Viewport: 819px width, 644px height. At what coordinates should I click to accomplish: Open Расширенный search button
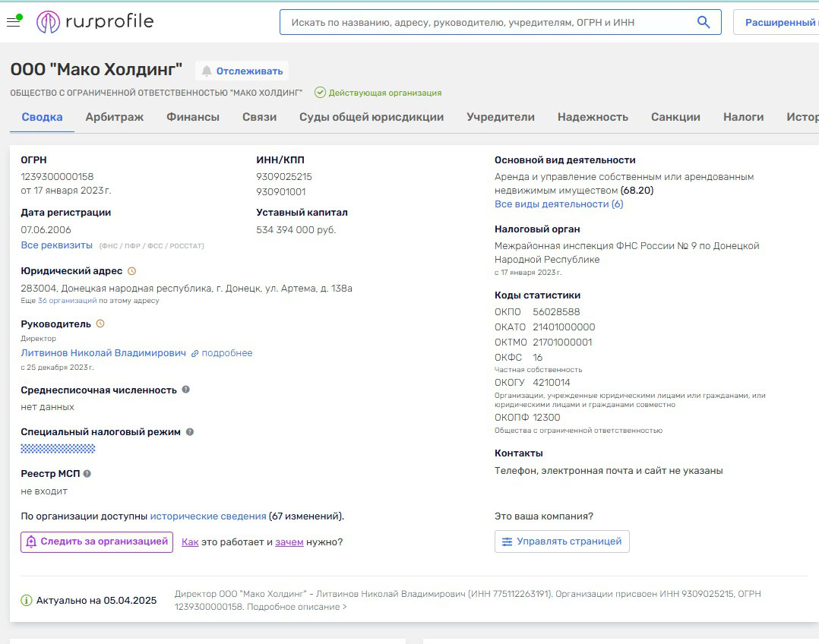pos(778,22)
